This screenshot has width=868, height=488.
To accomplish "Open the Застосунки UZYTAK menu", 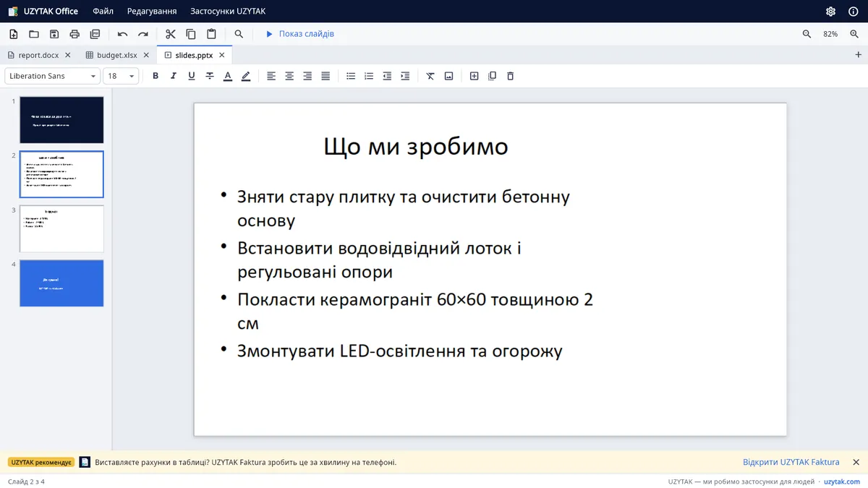I will point(228,12).
